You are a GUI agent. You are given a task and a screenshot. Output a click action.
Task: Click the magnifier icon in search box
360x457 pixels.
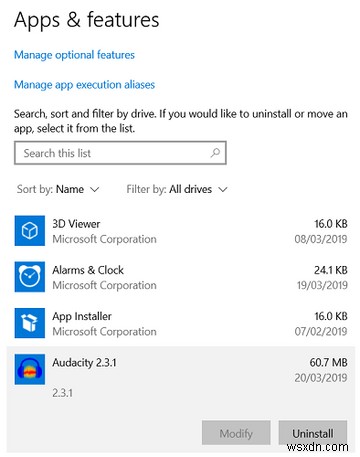[215, 153]
